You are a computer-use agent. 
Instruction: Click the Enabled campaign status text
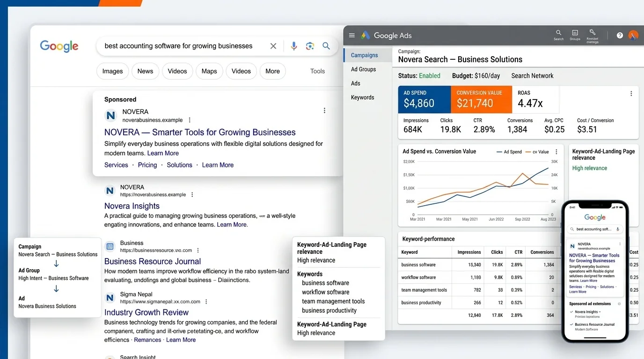pos(429,76)
